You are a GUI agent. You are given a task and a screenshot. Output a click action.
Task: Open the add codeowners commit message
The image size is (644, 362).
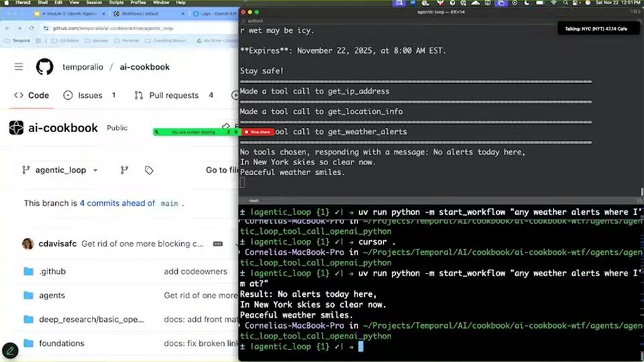click(195, 271)
